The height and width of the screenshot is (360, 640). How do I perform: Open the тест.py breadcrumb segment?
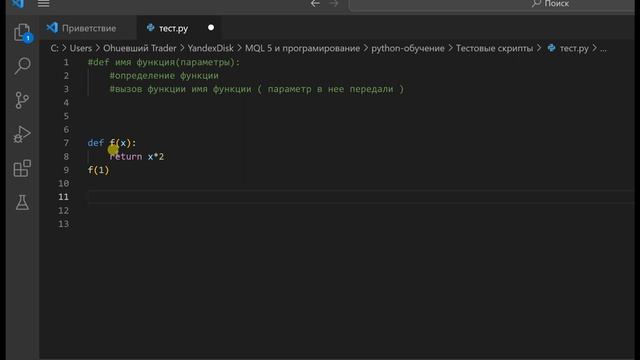point(574,48)
